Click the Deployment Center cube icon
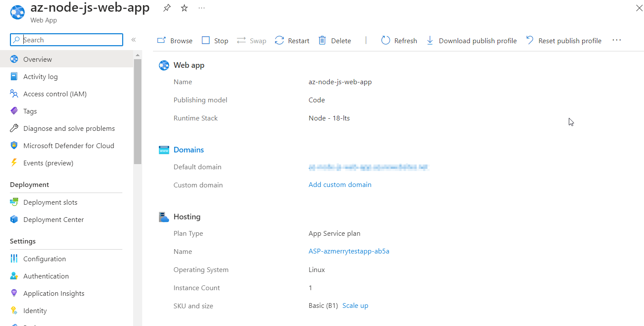This screenshot has width=644, height=326. click(x=14, y=219)
